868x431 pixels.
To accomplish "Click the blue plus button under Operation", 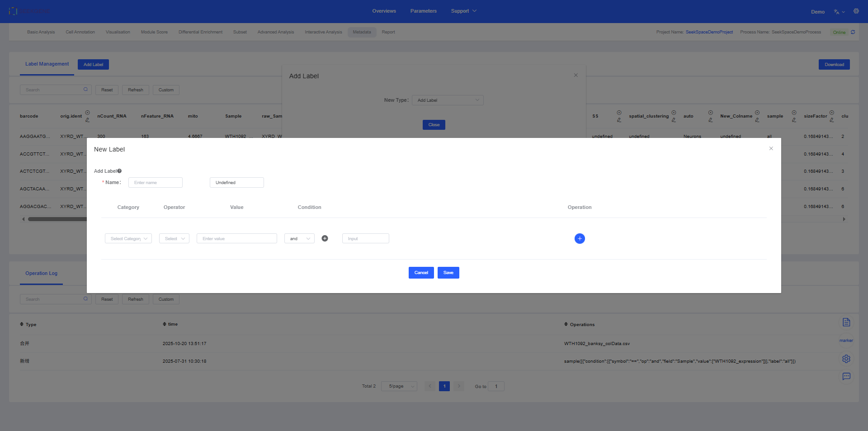I will pos(580,238).
